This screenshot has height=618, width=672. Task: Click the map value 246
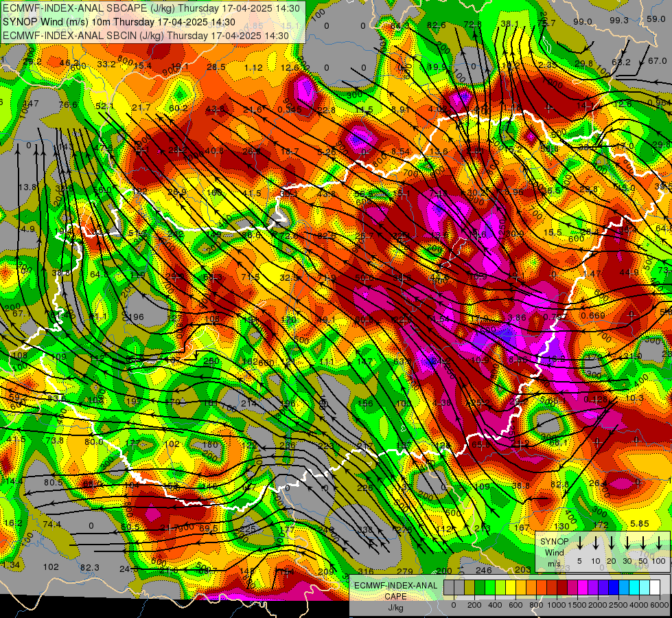[x=484, y=570]
